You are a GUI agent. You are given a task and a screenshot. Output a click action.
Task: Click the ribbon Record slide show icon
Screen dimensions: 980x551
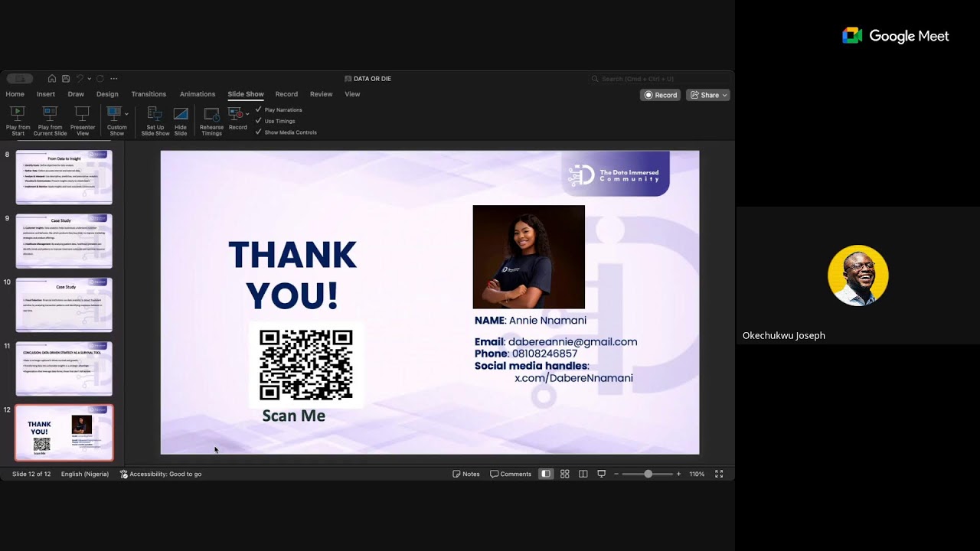point(236,114)
